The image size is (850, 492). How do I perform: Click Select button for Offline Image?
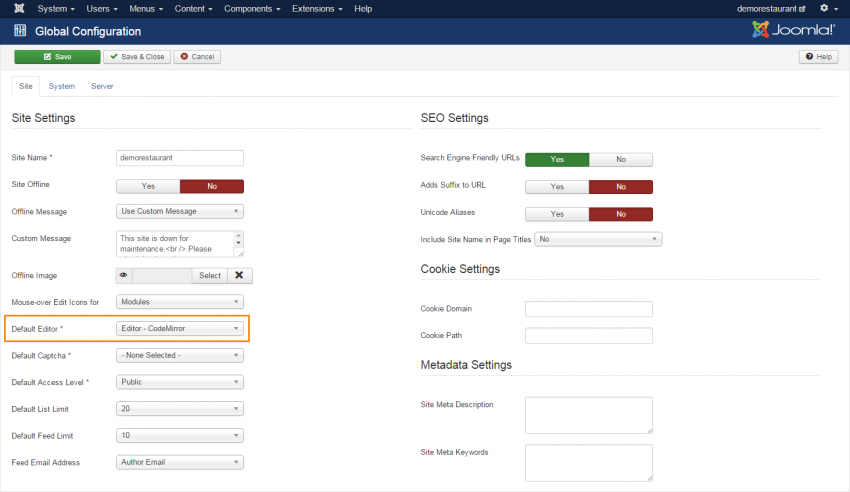210,275
